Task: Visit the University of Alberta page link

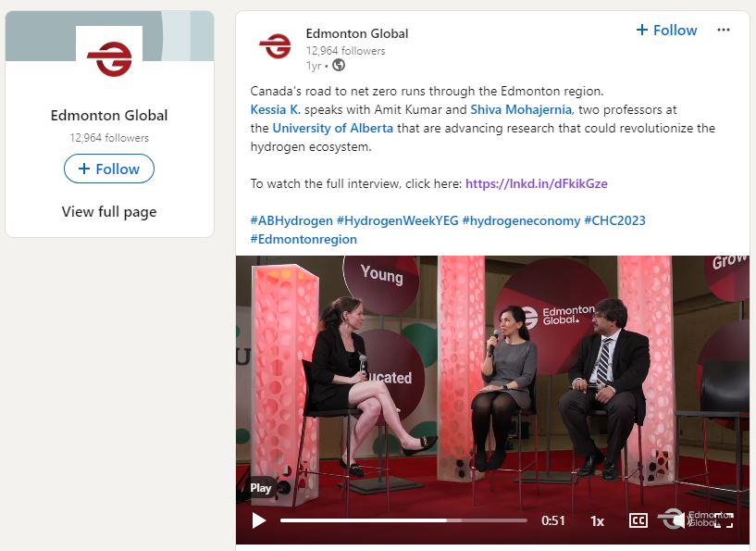Action: tap(333, 128)
